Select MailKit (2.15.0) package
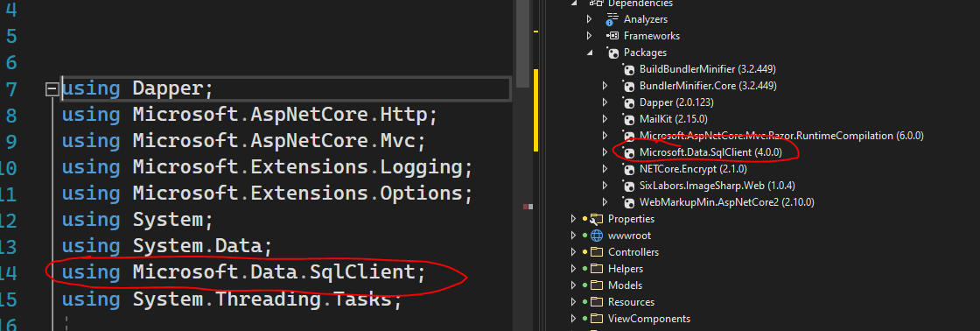980x331 pixels. point(674,119)
